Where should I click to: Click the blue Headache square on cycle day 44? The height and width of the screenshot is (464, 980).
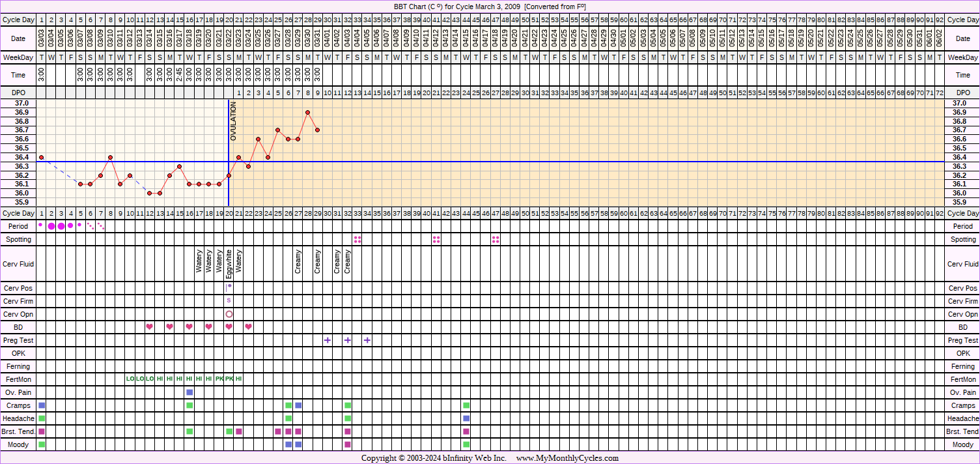click(x=466, y=418)
